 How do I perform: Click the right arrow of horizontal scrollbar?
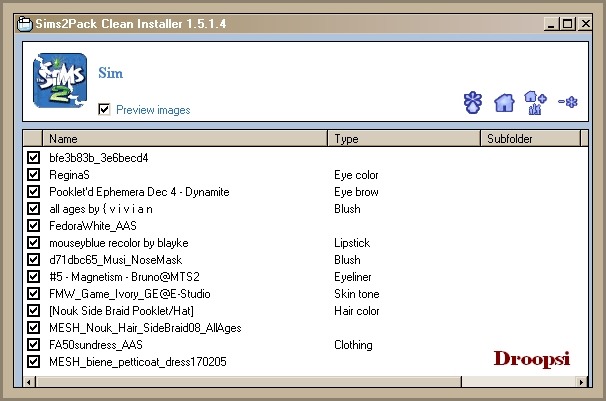click(x=582, y=382)
